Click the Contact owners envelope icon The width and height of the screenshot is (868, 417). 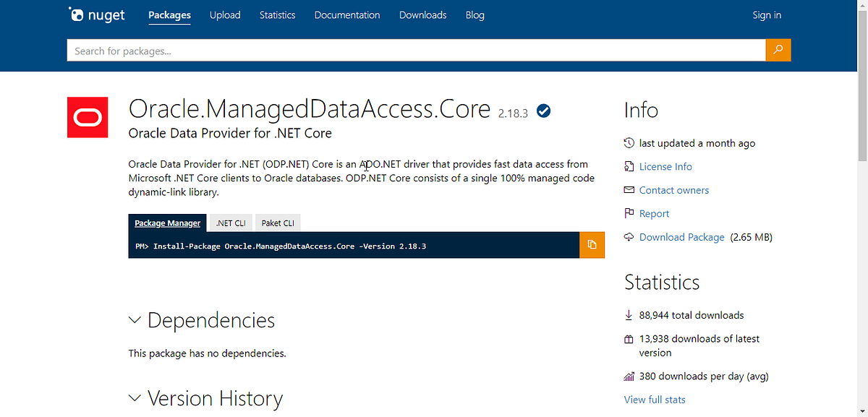[x=629, y=189]
